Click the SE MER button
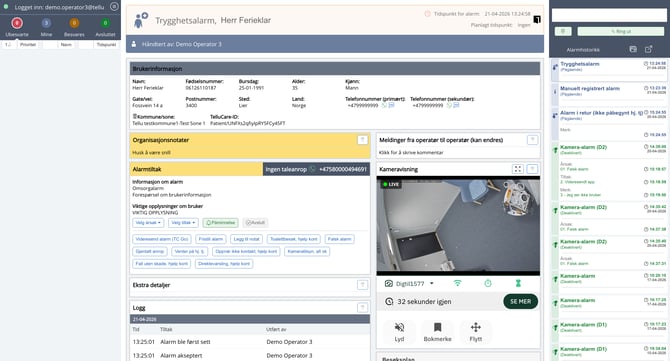Image resolution: width=670 pixels, height=361 pixels. click(x=520, y=302)
